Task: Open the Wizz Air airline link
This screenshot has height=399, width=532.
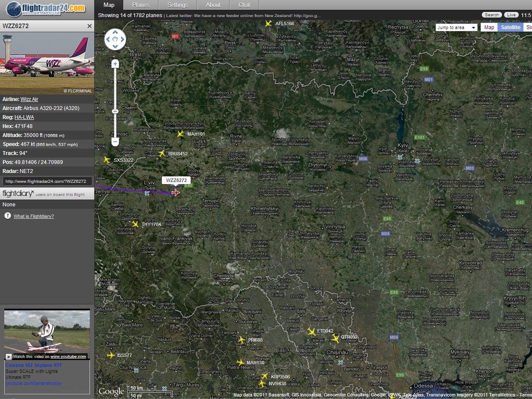Action: [29, 99]
